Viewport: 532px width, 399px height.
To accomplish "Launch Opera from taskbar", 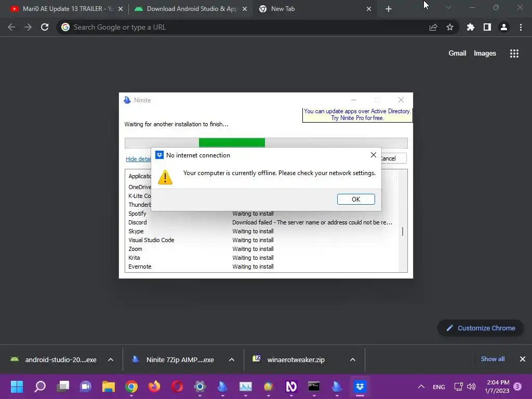I will [x=177, y=387].
